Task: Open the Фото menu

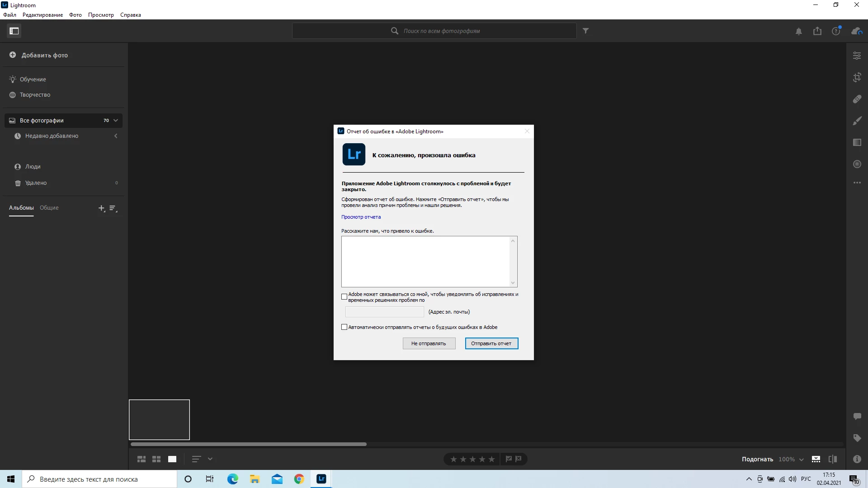Action: 75,15
